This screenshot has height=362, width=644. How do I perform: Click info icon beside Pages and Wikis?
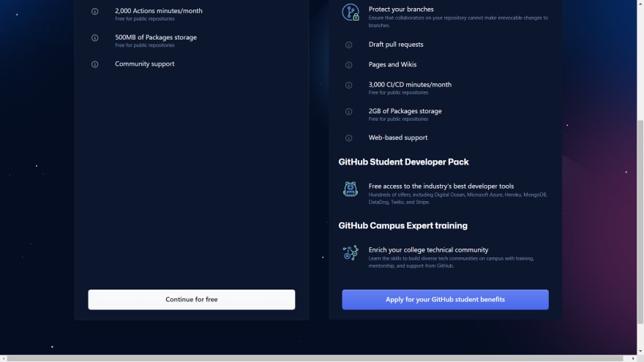pos(348,65)
